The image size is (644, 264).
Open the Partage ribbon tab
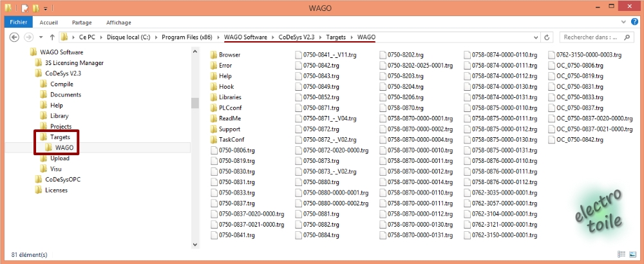click(x=82, y=23)
